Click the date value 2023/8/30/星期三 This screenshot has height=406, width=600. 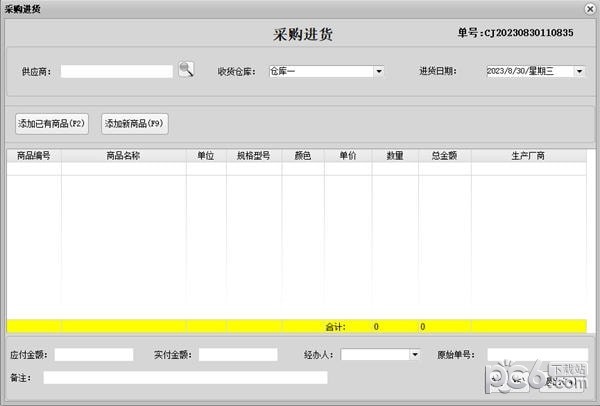(520, 71)
